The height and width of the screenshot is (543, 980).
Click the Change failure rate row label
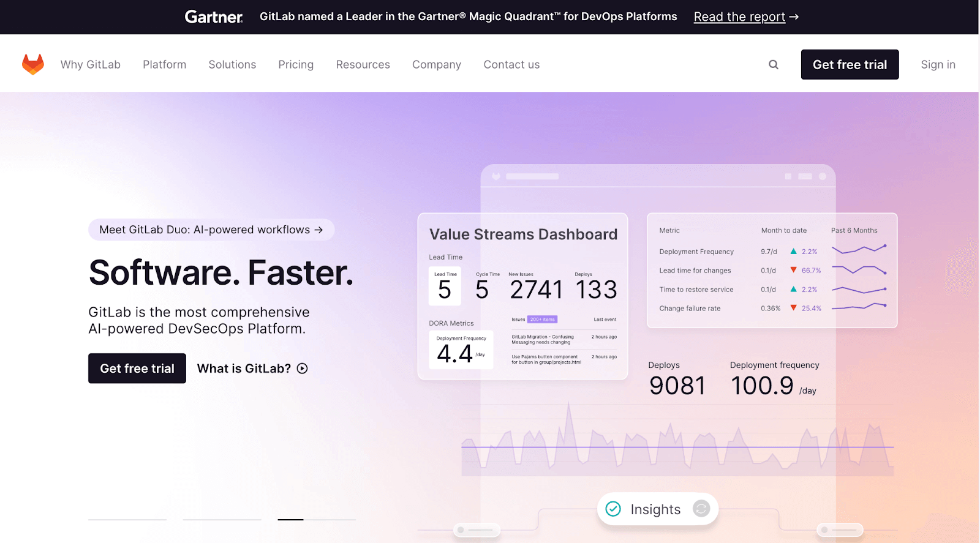click(x=690, y=309)
